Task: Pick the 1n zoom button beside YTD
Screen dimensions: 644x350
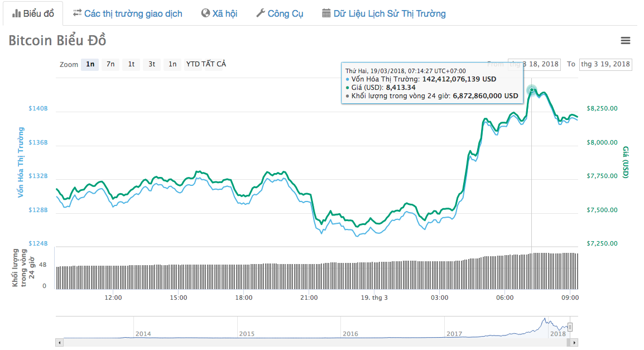Action: coord(172,64)
